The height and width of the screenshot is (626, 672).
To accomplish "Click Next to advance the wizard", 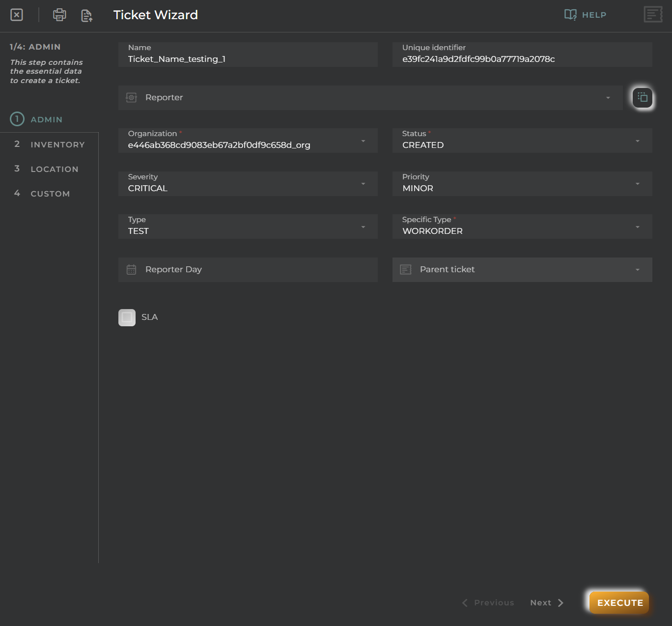I will 547,603.
